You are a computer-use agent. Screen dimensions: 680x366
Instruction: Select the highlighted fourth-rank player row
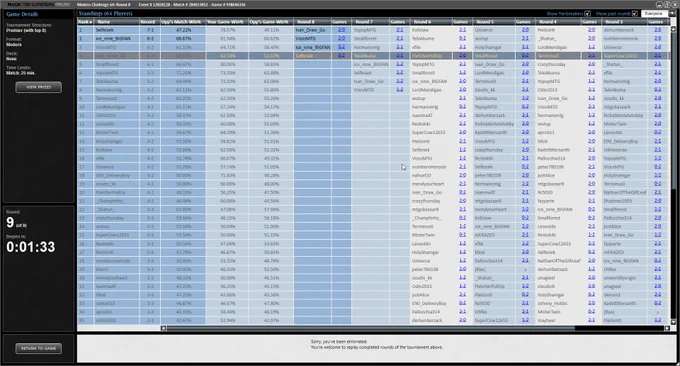pos(373,56)
